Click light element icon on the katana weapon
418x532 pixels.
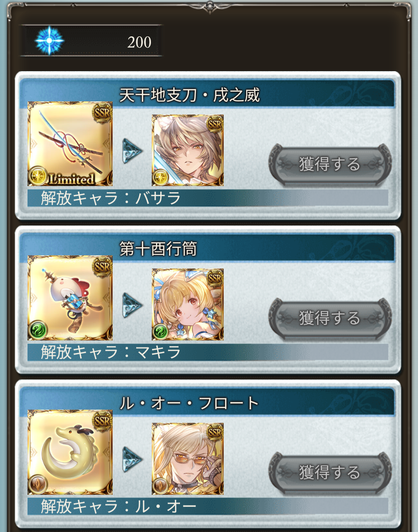click(38, 176)
